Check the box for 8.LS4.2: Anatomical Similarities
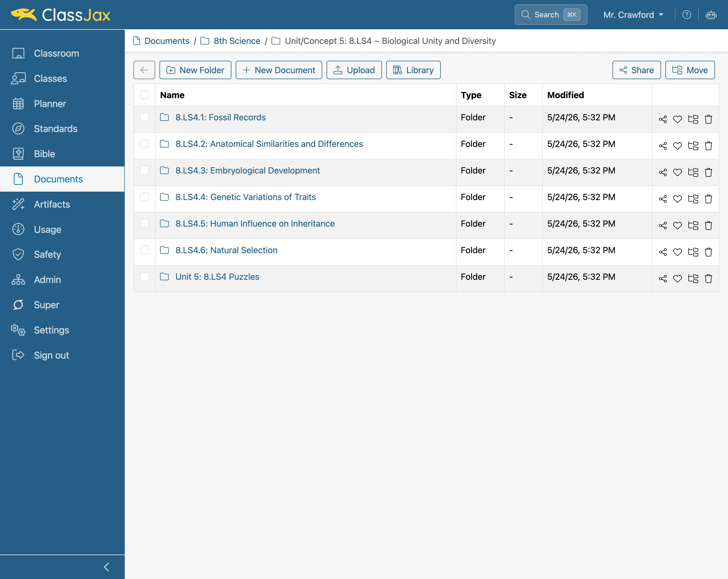Viewport: 728px width, 579px height. (145, 144)
